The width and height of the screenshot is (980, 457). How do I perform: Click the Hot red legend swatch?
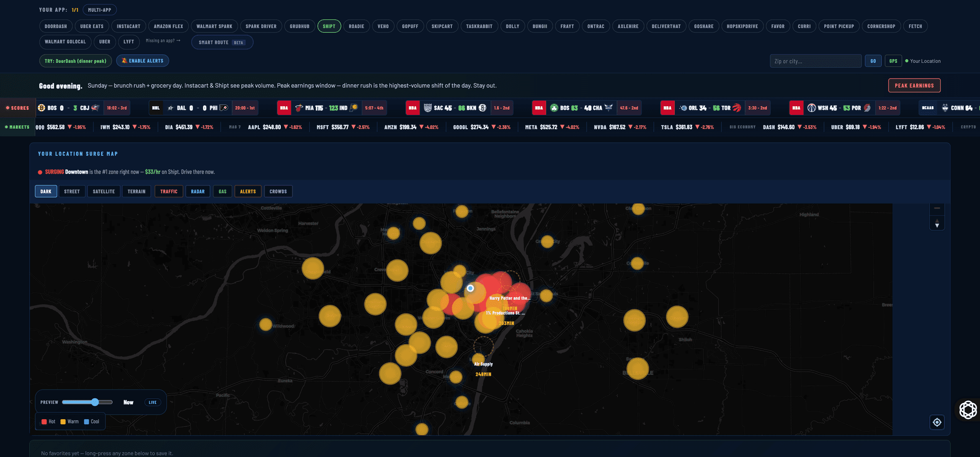(x=44, y=422)
